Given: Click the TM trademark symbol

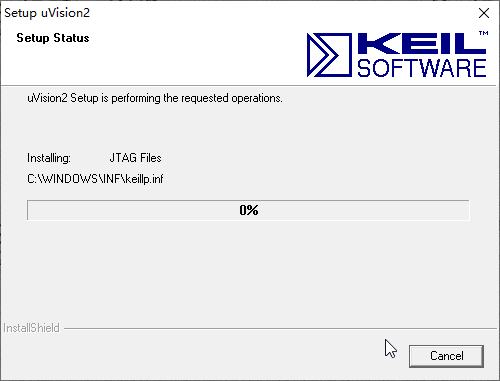Looking at the screenshot, I should point(484,33).
